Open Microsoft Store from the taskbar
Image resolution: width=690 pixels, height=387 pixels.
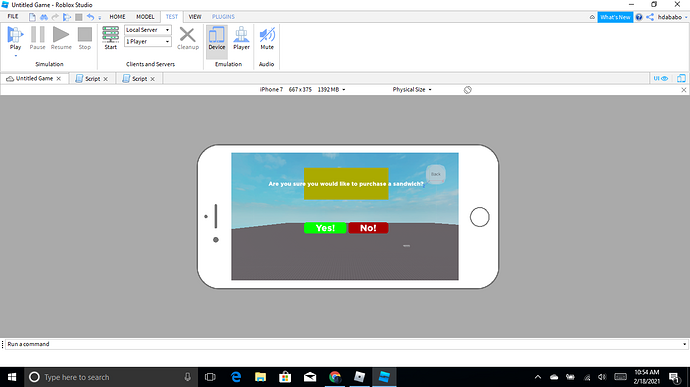click(x=285, y=377)
